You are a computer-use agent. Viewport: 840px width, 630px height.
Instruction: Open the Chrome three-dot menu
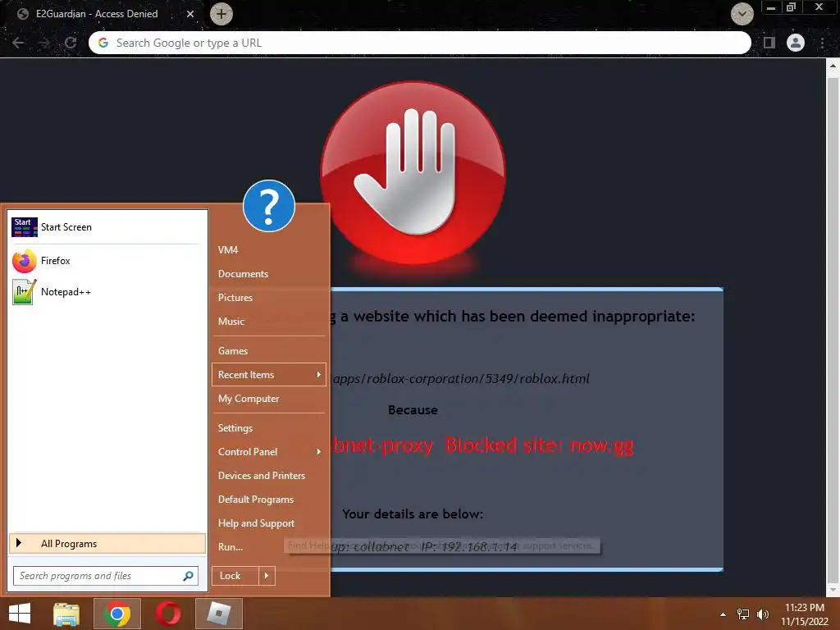tap(822, 43)
